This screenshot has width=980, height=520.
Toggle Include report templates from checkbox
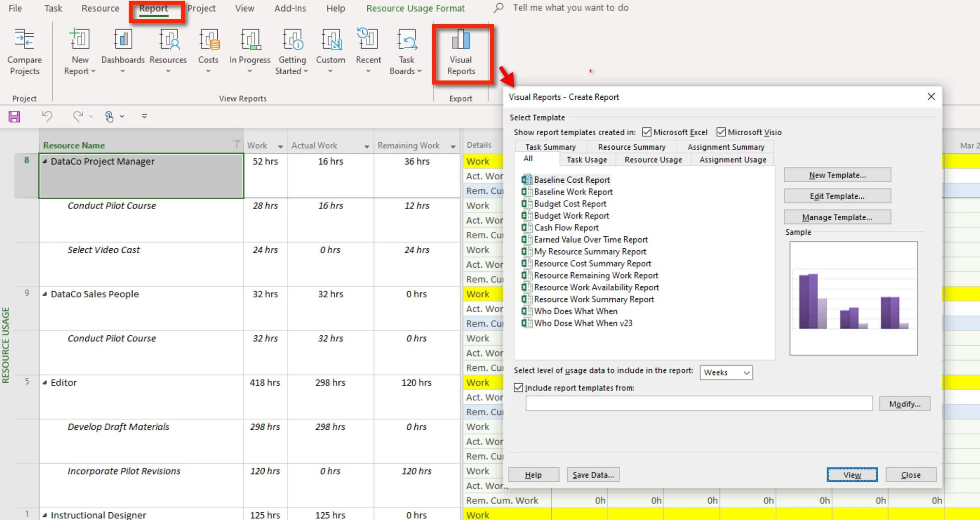(x=518, y=388)
